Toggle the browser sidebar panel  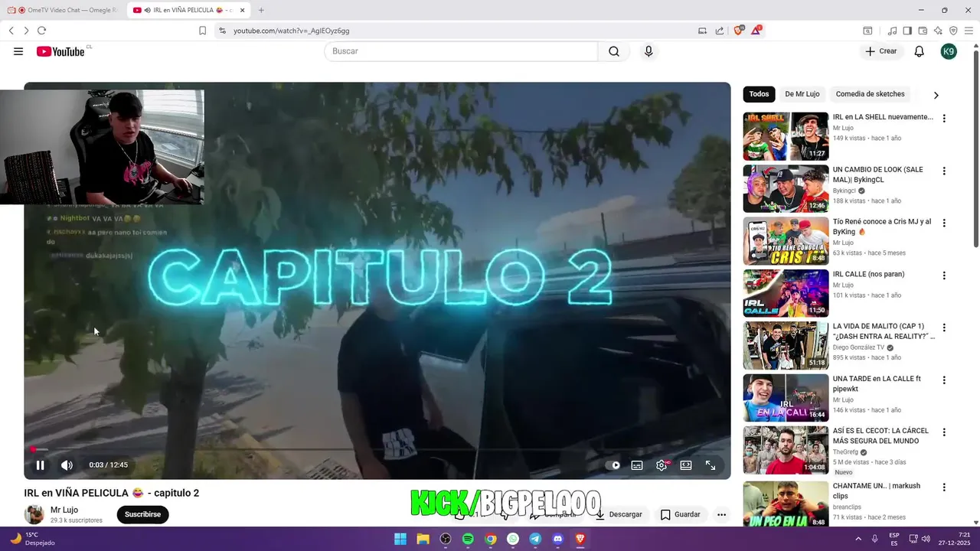pos(907,31)
